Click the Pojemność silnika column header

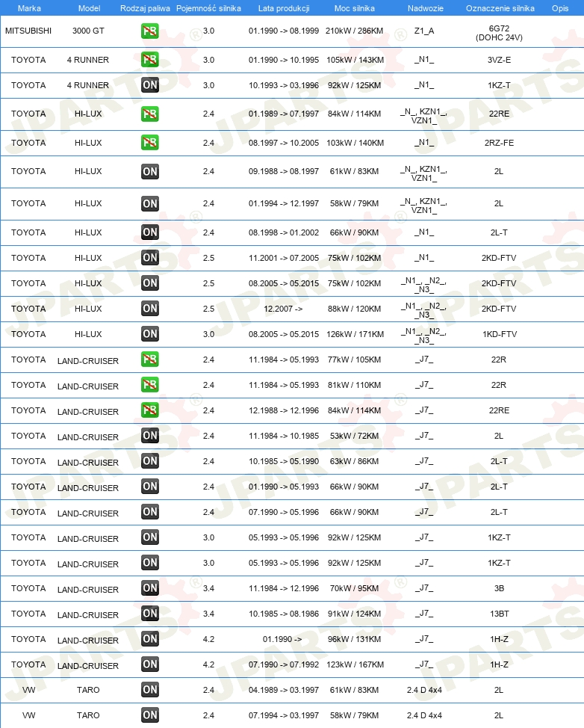(x=209, y=8)
